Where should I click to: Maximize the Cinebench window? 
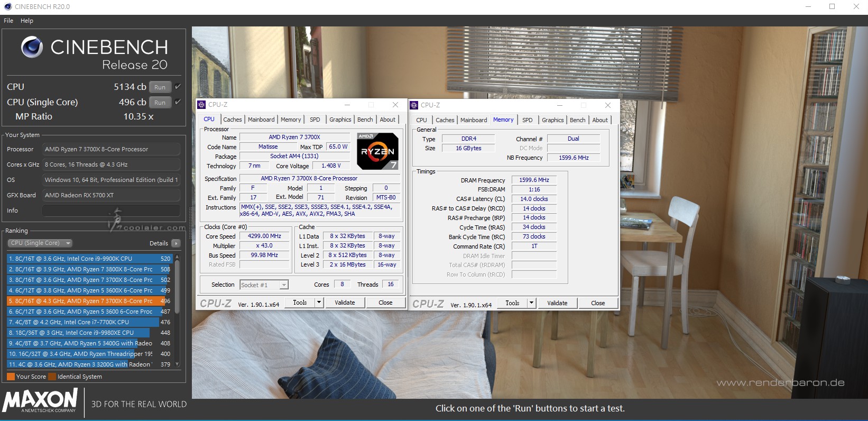pyautogui.click(x=832, y=6)
